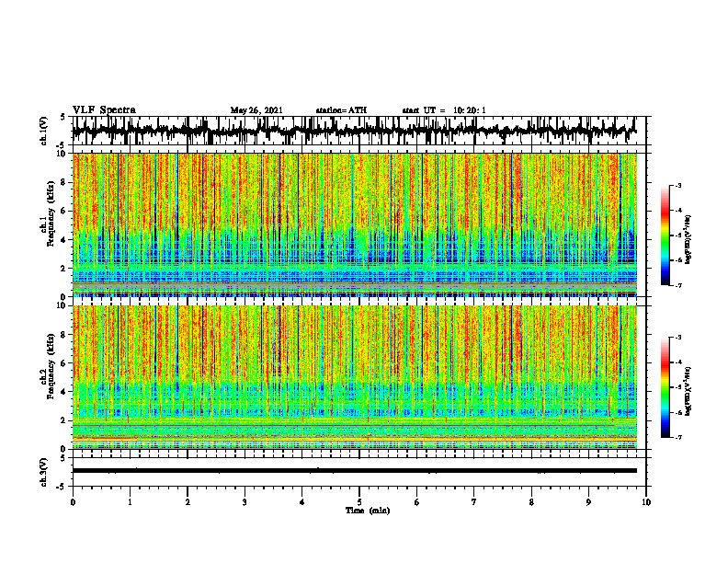Click the "ch.3(V)" waveform axis label
Viewport: 728px width, 563px height.
pyautogui.click(x=43, y=473)
